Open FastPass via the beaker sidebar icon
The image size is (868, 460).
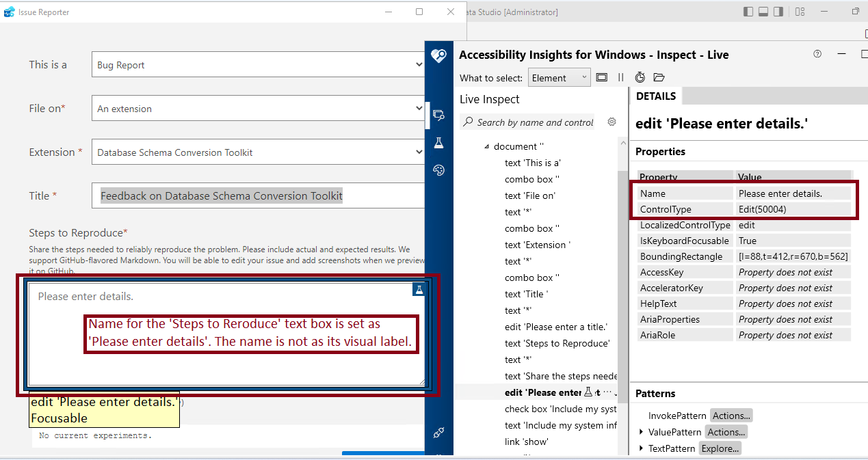coord(438,142)
